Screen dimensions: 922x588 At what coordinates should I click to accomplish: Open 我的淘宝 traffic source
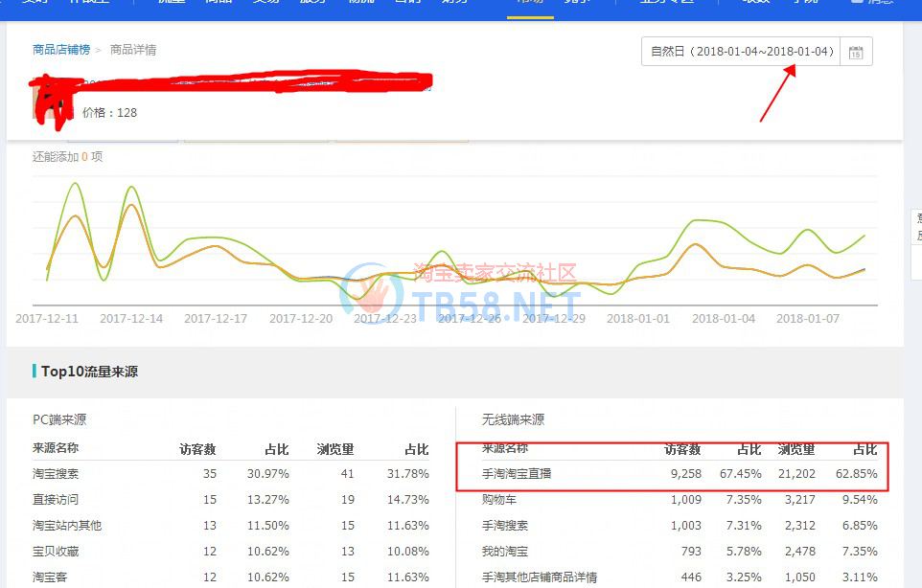(504, 551)
